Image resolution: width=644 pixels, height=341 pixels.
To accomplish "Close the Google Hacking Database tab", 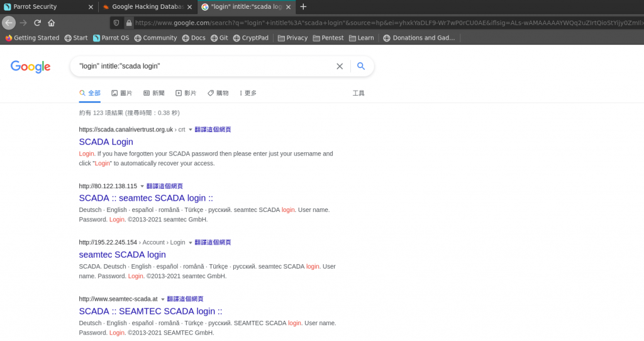I will coord(189,7).
